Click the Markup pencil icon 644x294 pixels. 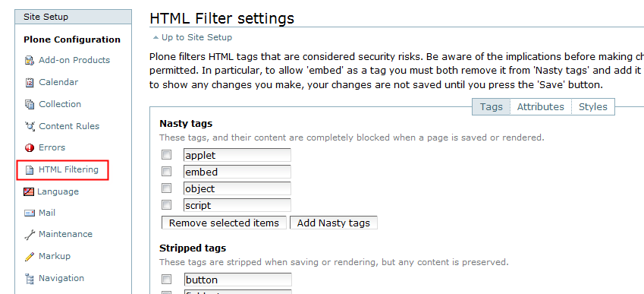click(29, 257)
